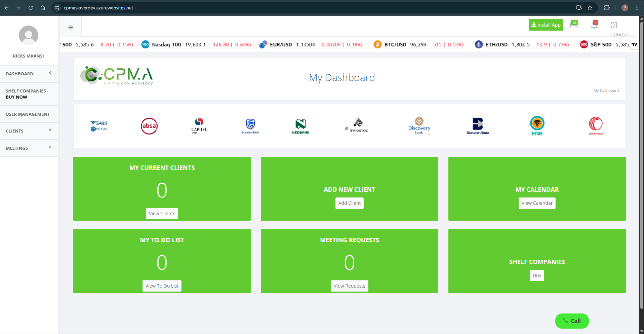Expand the Dashboard sidebar chevron
Image resolution: width=644 pixels, height=334 pixels.
[x=50, y=73]
